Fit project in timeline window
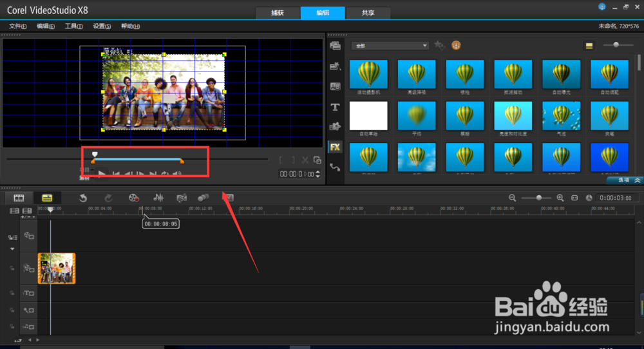 574,198
